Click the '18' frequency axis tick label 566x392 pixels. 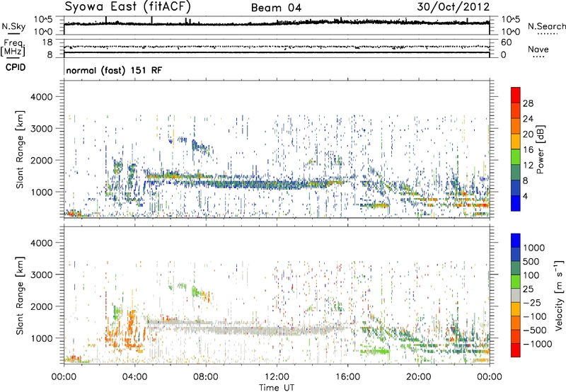coord(47,42)
